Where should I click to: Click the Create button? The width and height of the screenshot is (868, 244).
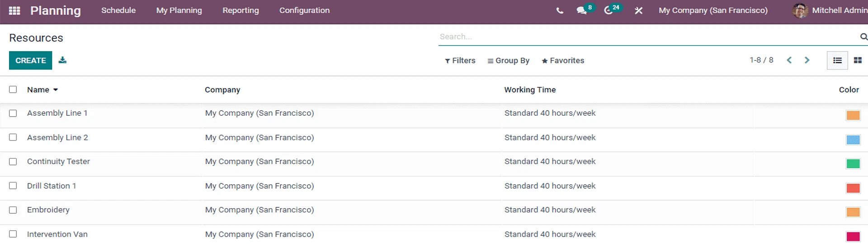click(x=30, y=60)
